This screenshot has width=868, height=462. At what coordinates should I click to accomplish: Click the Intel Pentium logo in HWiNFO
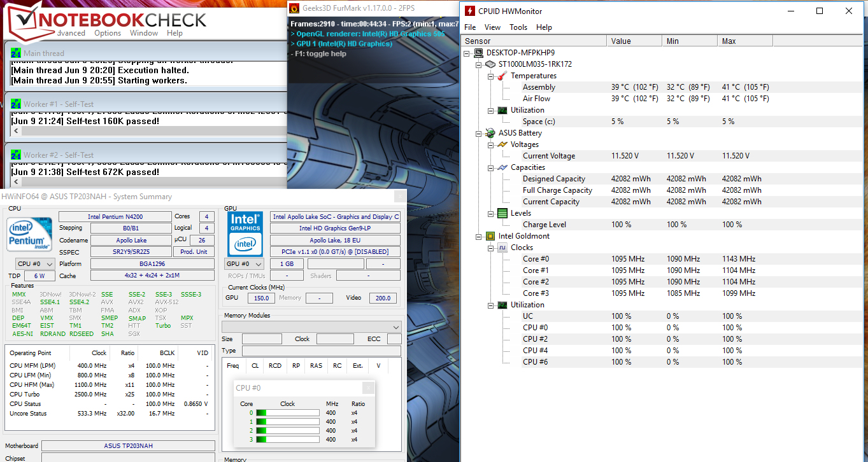(x=30, y=235)
